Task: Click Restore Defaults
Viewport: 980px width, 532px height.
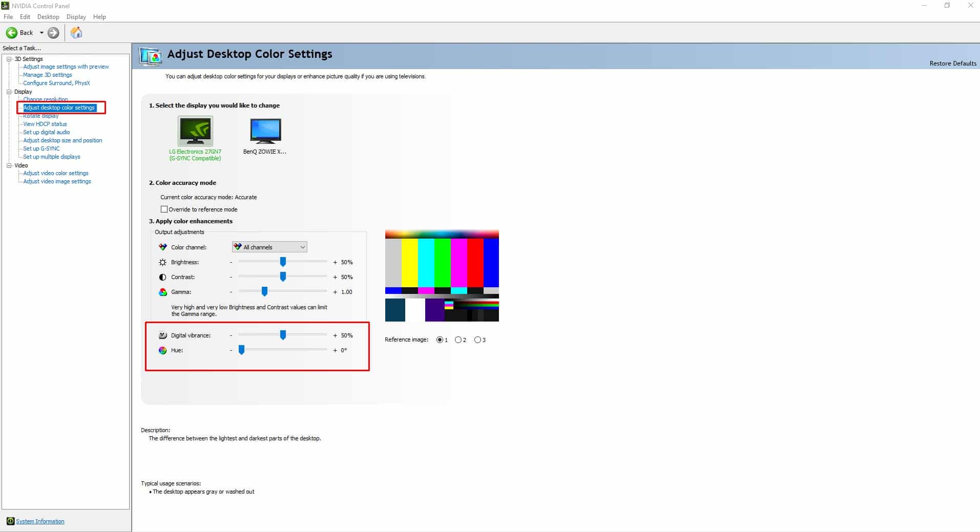Action: click(952, 63)
